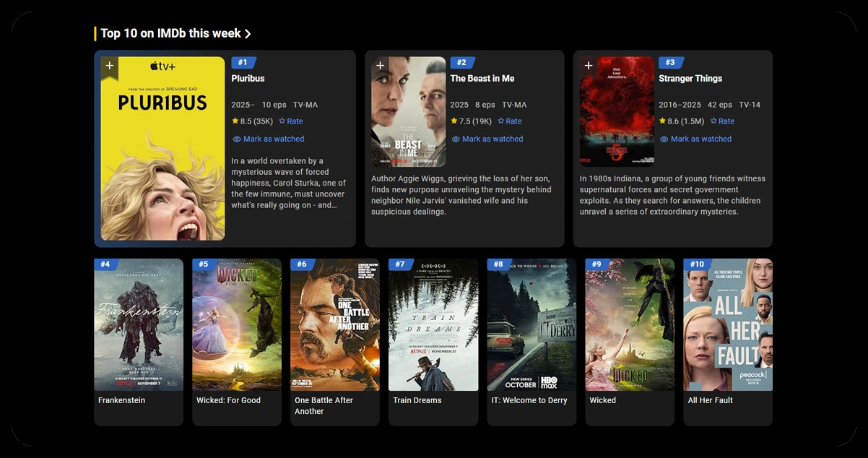The image size is (868, 458).
Task: Add Pluribus to watchlist with plus ribbon
Action: click(109, 67)
